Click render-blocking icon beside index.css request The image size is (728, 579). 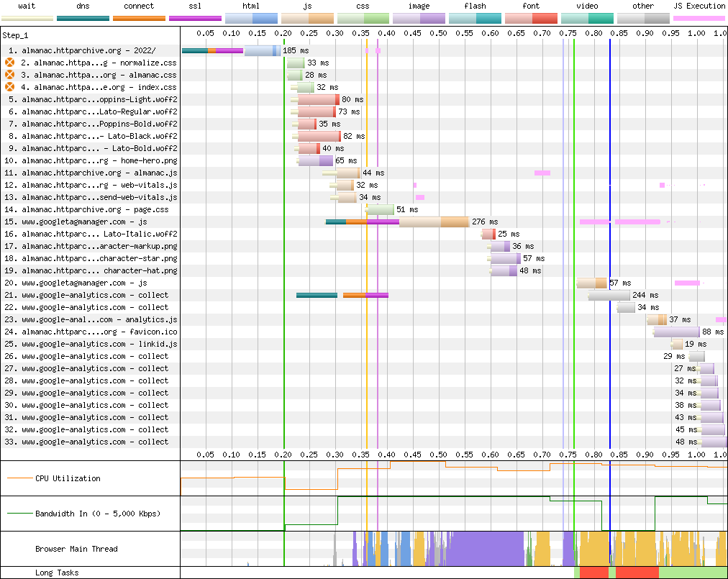click(x=9, y=87)
